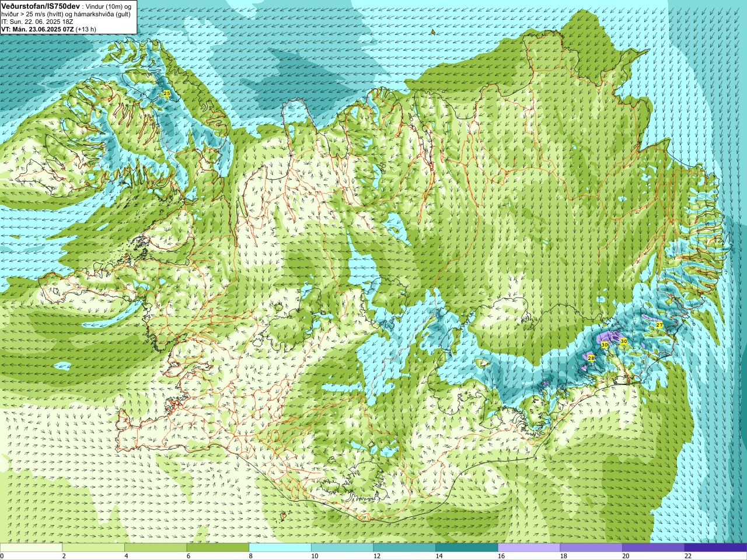This screenshot has width=747, height=560.
Task: Click the yellow 27 gust marker
Action: [659, 325]
